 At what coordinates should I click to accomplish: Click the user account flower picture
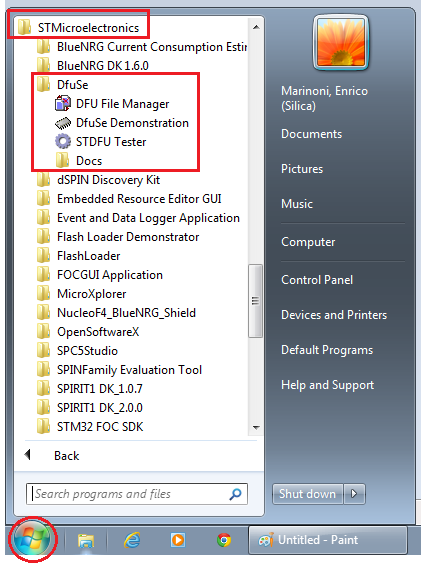341,43
